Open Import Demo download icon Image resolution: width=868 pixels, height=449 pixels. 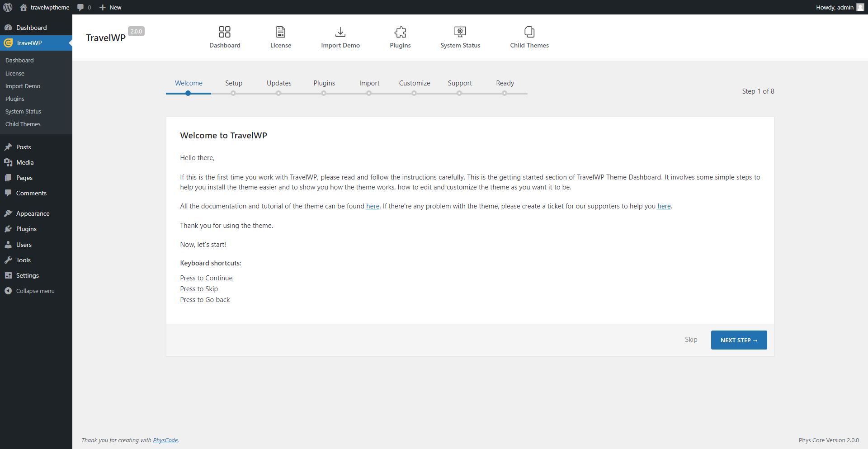tap(340, 32)
